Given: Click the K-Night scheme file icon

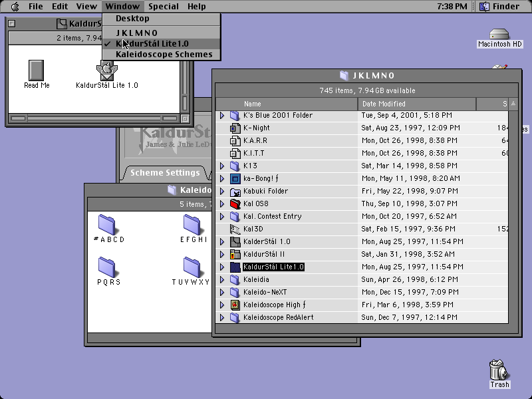Looking at the screenshot, I should (x=235, y=128).
